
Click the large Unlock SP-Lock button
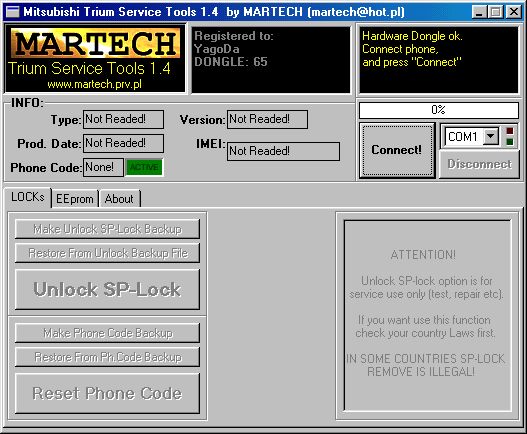[108, 289]
